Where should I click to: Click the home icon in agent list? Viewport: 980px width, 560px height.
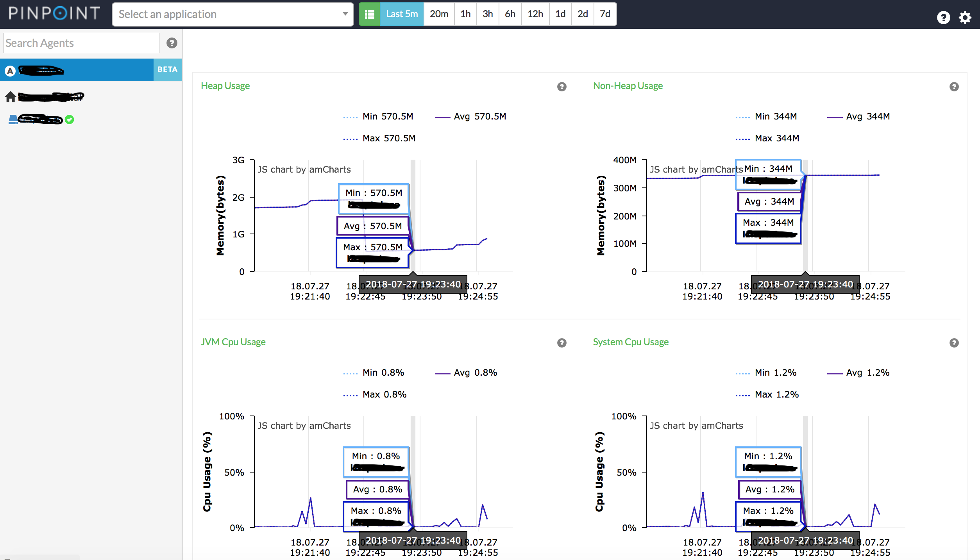(11, 97)
